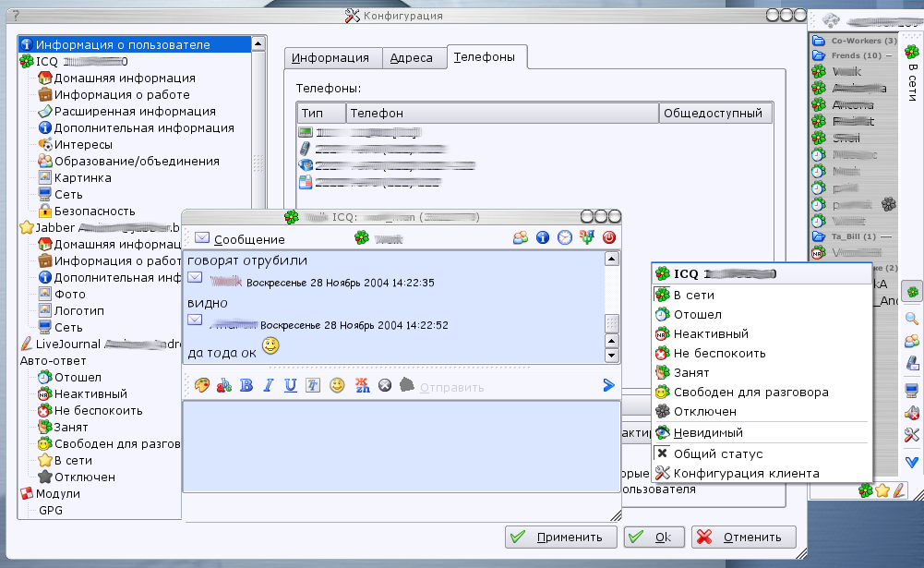
Task: Choose Отошел status in ICQ menu
Action: tap(762, 314)
